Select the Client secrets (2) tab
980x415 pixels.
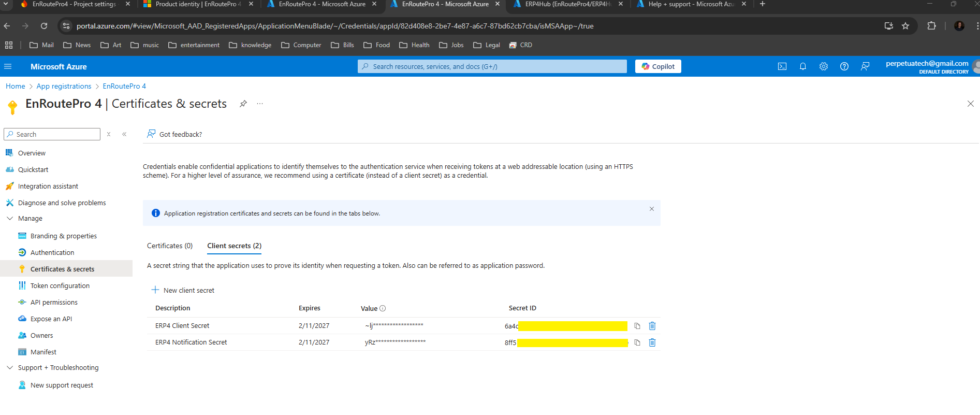coord(235,246)
